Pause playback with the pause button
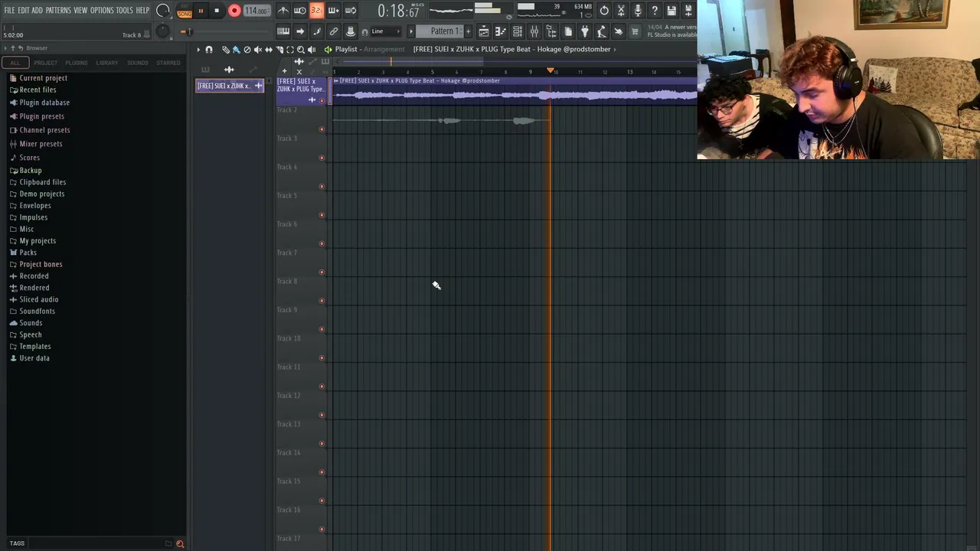Screen dimensions: 980x551 pyautogui.click(x=201, y=11)
